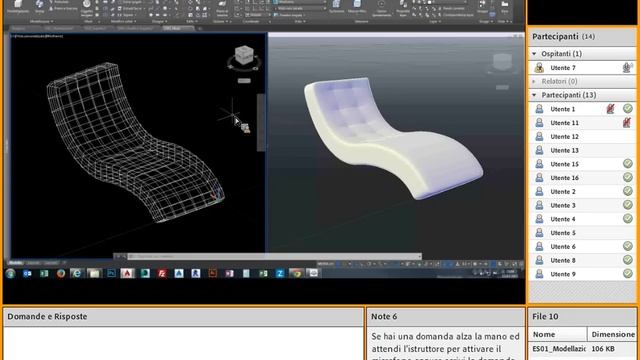Open the File Explorer folder icon
The image size is (640, 360).
94,273
